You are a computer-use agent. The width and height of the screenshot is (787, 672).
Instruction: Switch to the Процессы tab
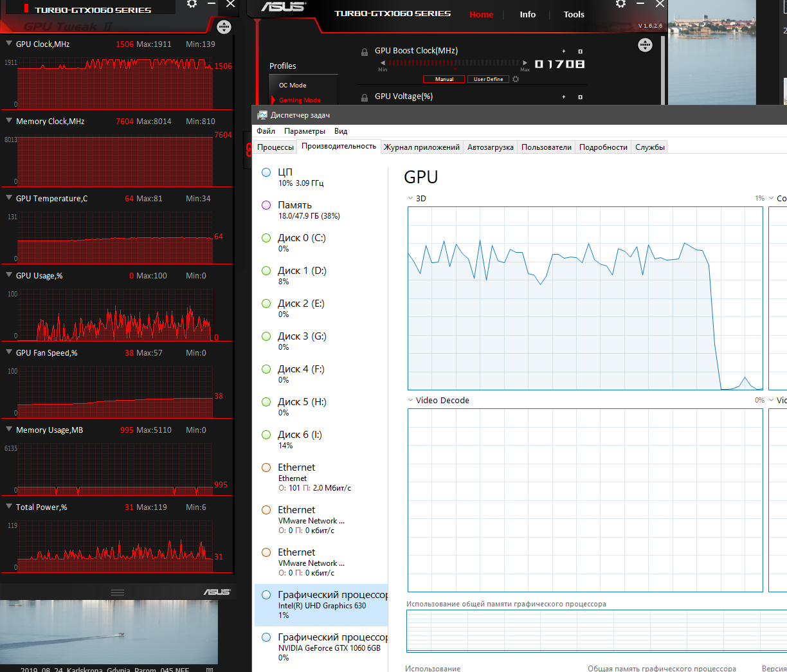click(x=275, y=147)
